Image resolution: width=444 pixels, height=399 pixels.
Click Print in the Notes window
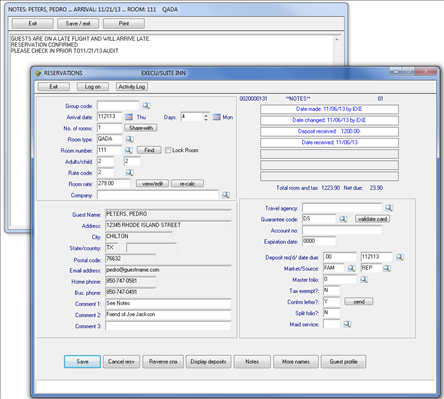124,23
